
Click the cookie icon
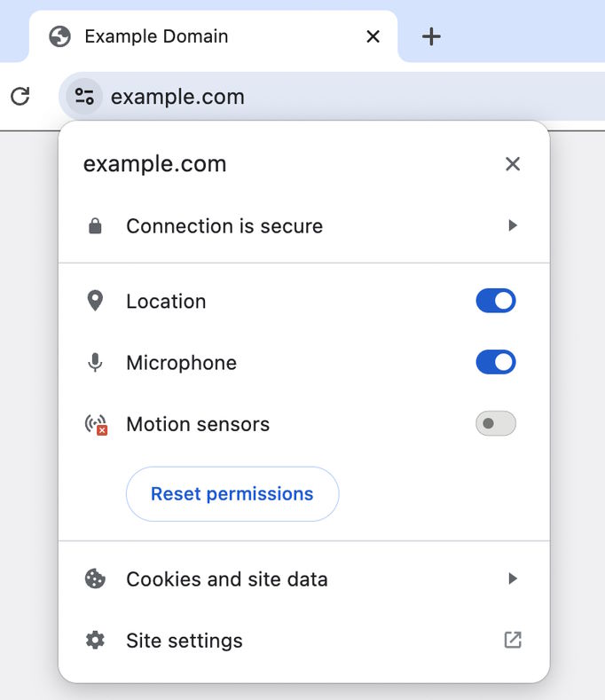pyautogui.click(x=95, y=579)
